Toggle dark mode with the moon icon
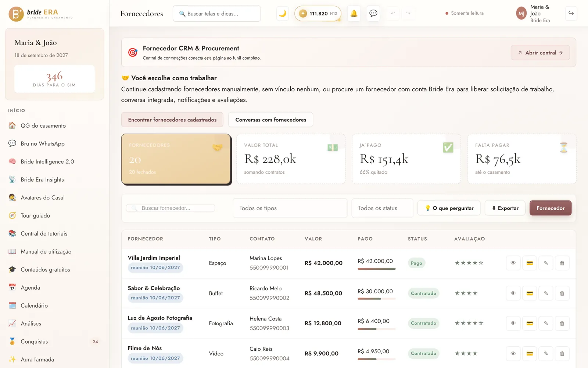The height and width of the screenshot is (368, 588). [282, 14]
